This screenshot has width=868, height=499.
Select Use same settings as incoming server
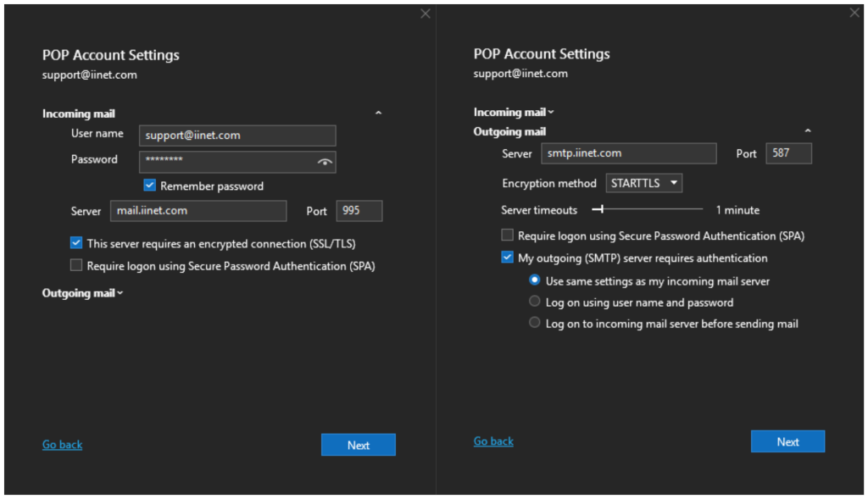(x=534, y=280)
